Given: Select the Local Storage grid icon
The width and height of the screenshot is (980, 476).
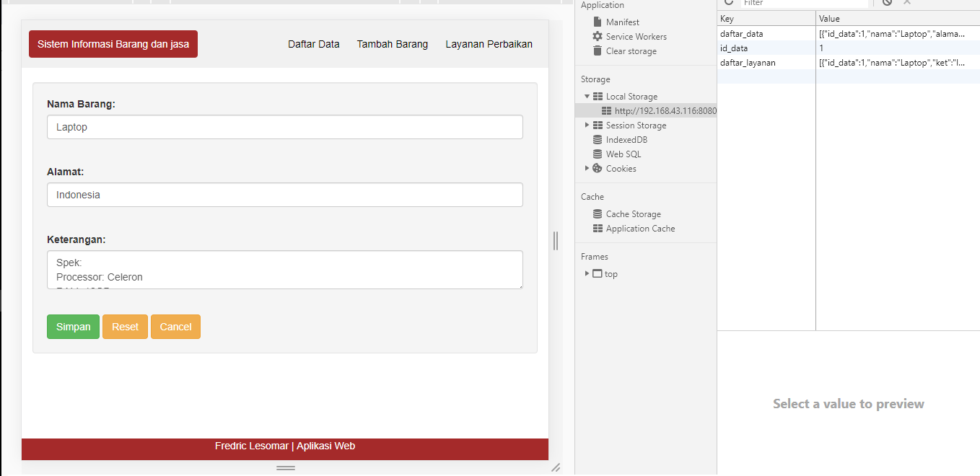Looking at the screenshot, I should pyautogui.click(x=598, y=96).
